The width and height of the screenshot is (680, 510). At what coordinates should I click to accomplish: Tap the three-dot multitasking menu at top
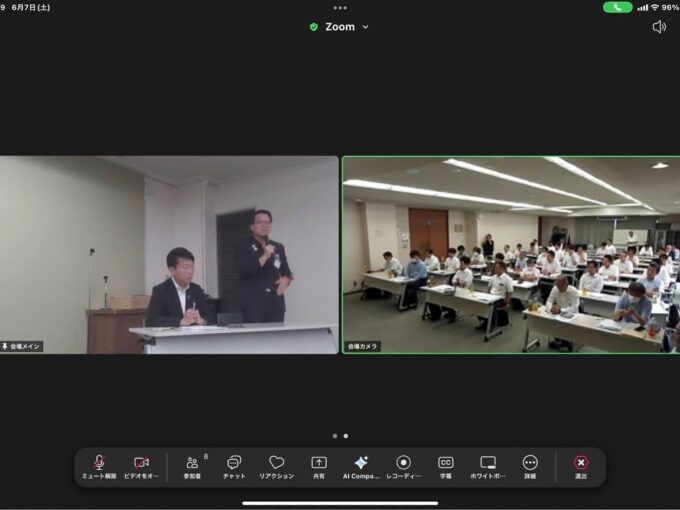pyautogui.click(x=340, y=7)
